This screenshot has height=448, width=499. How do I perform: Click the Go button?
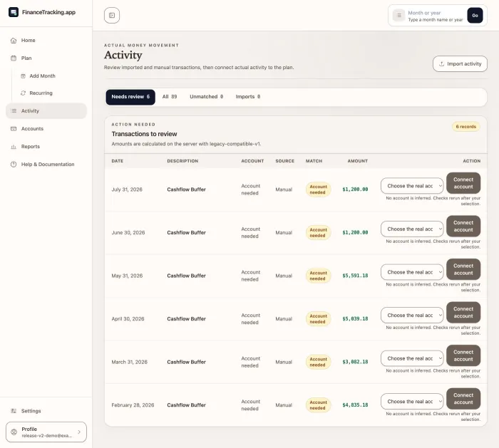[475, 15]
